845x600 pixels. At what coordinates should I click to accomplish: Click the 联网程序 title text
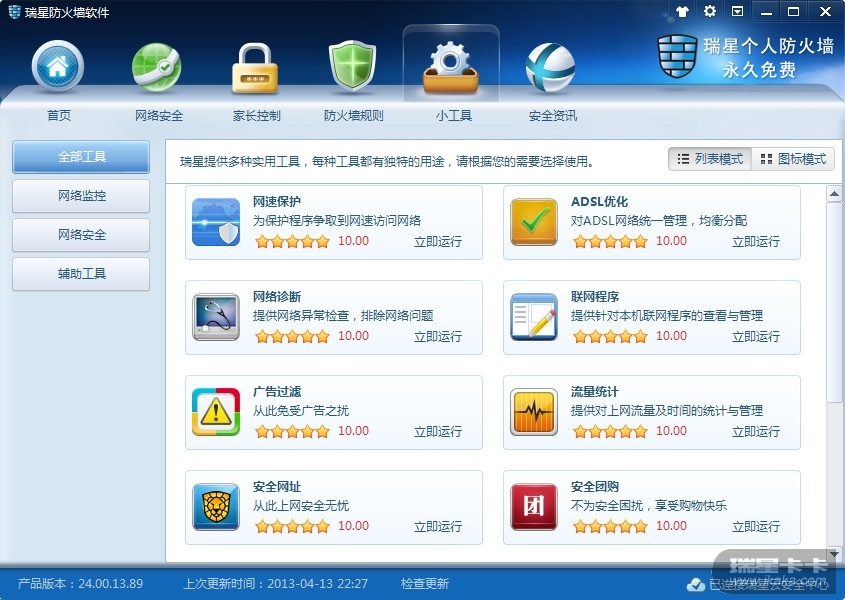[x=595, y=296]
